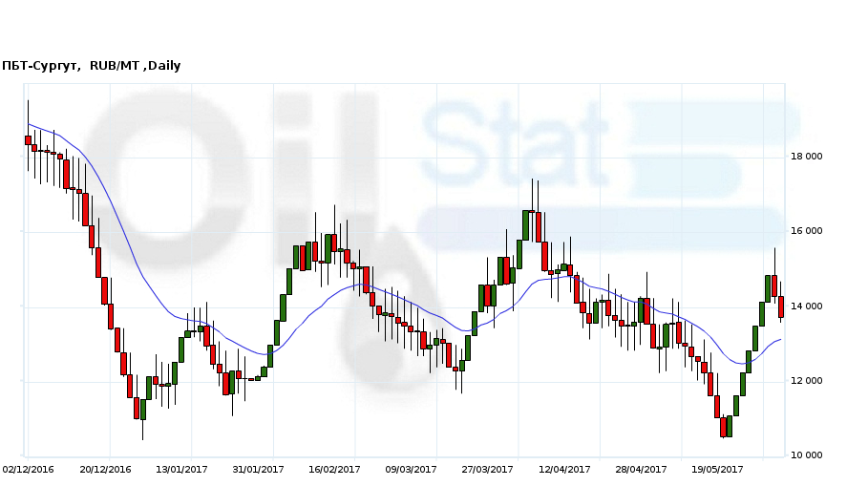
Task: Pick the 09/03/2017 date marker
Action: pyautogui.click(x=411, y=469)
